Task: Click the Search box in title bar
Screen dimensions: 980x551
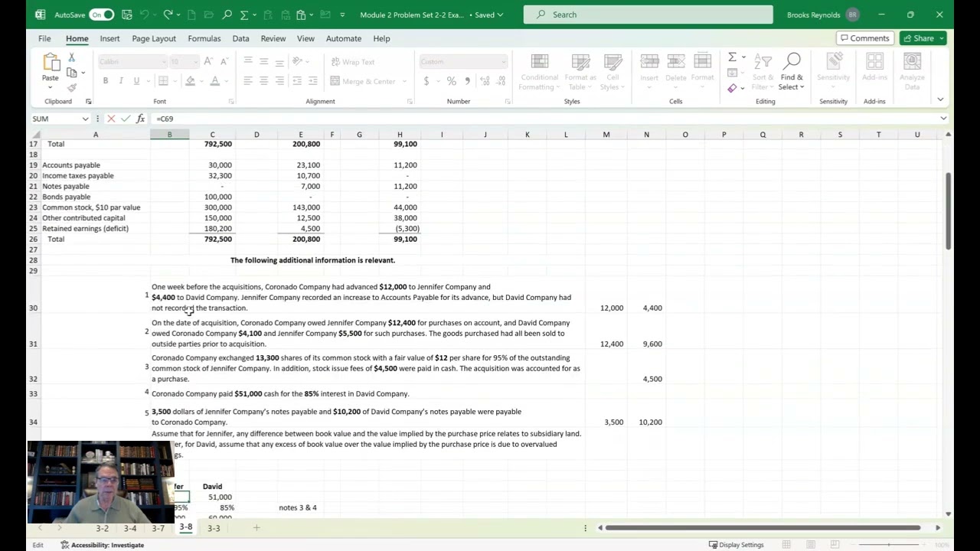Action: 648,15
